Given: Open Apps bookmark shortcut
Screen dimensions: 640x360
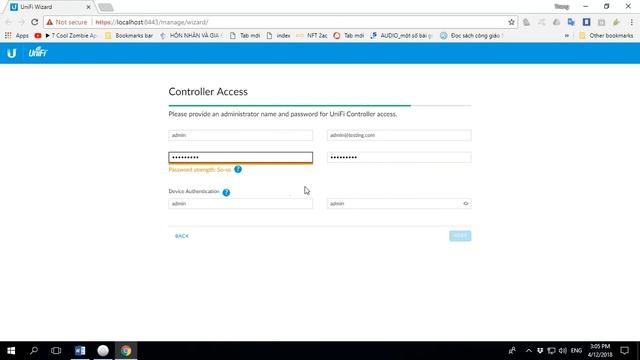Looking at the screenshot, I should coord(17,36).
